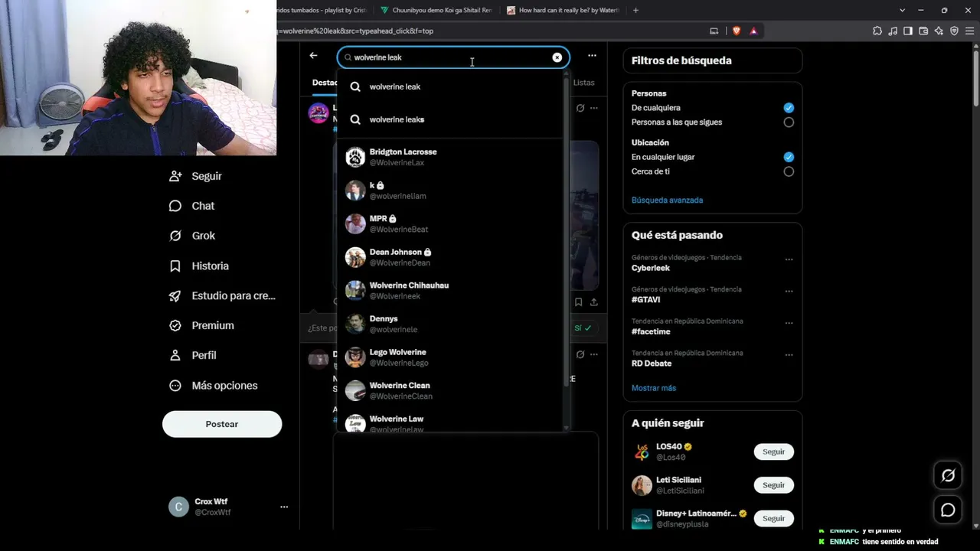Click Grok icon on the second post
Screen dimensions: 980x551
point(580,354)
